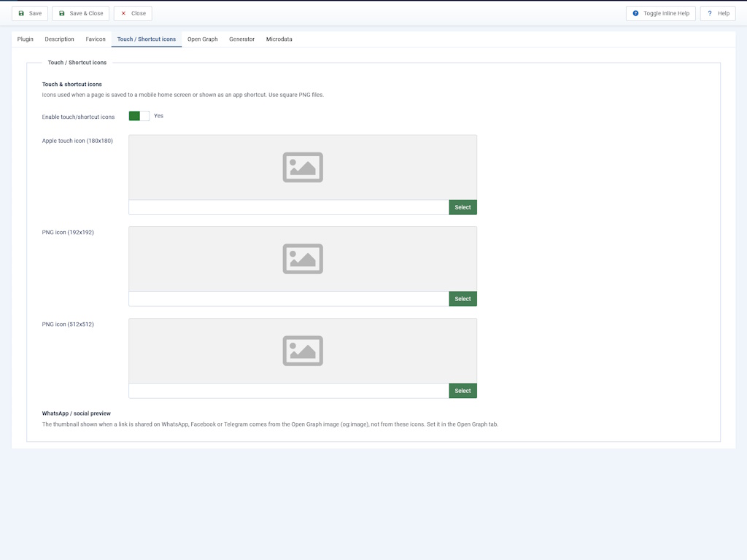Switch to the Plugin tab
This screenshot has height=560, width=747.
[26, 39]
